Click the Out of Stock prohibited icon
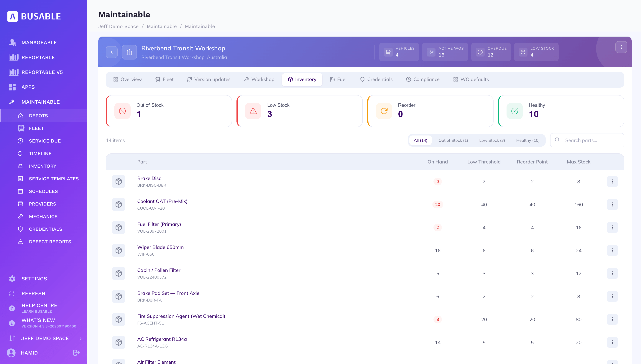The width and height of the screenshot is (641, 364). click(122, 111)
